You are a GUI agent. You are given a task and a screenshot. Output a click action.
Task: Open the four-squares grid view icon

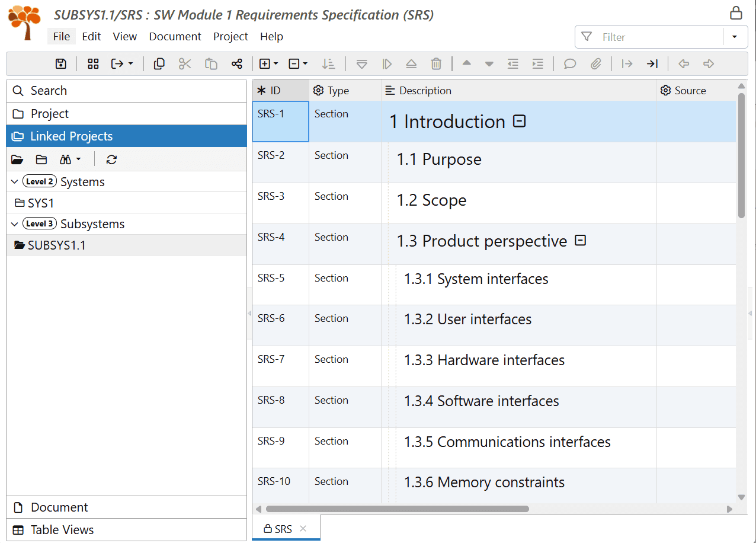(x=93, y=64)
